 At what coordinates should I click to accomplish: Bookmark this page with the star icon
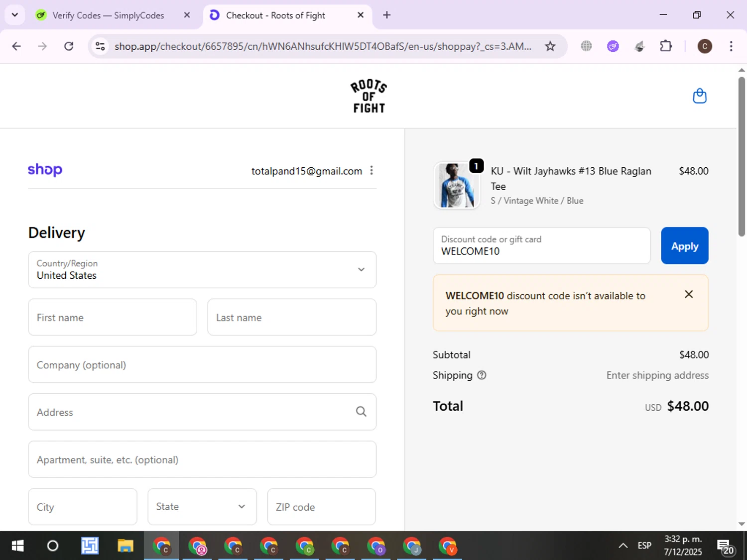(550, 46)
